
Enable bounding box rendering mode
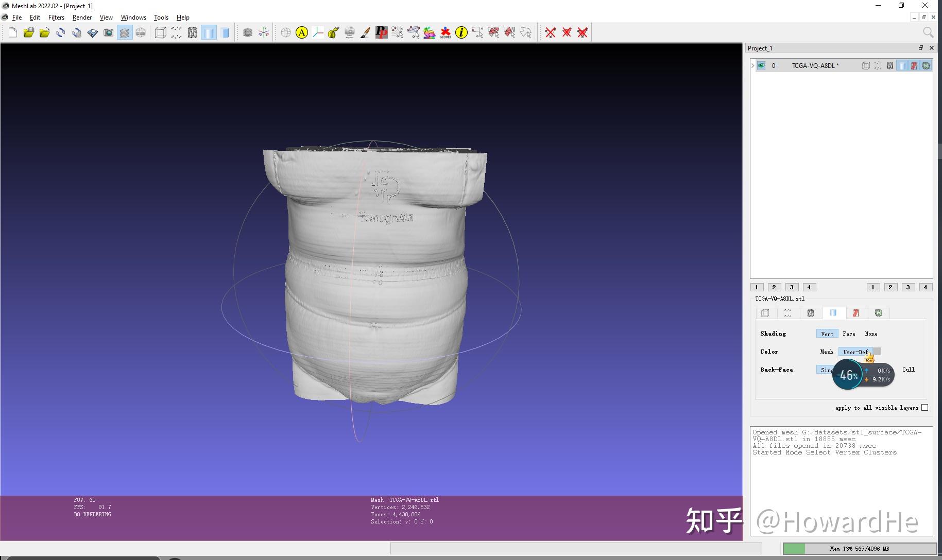161,32
